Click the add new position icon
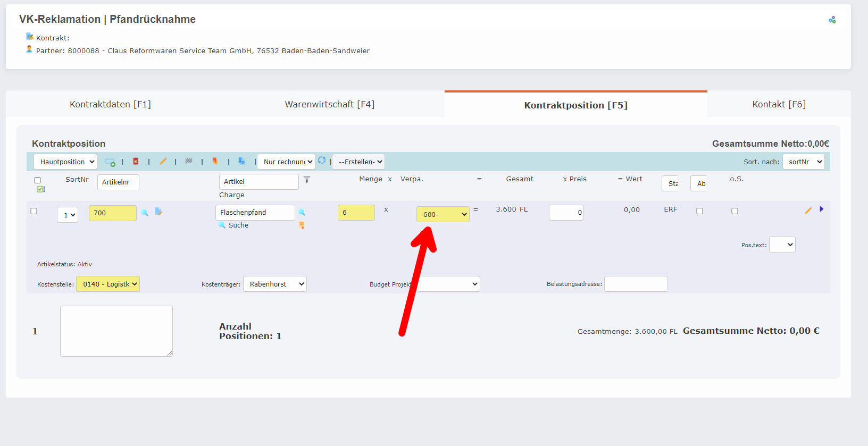The image size is (868, 446). (x=110, y=162)
